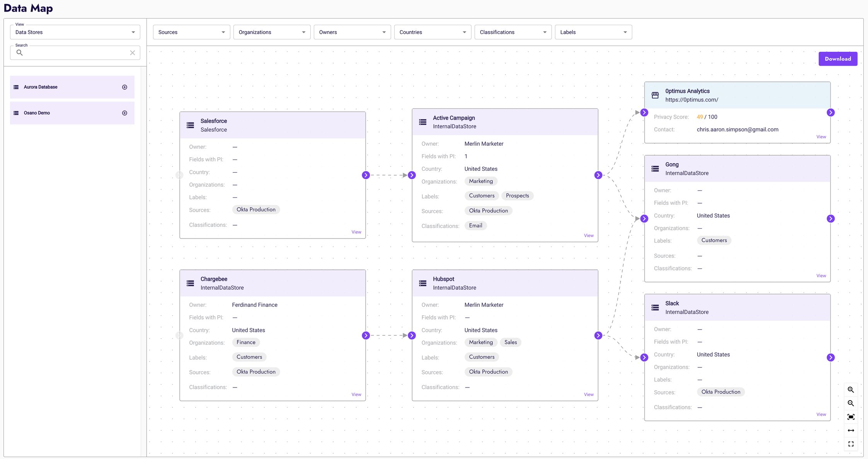
Task: Enter fullscreen view of the map
Action: pyautogui.click(x=851, y=444)
